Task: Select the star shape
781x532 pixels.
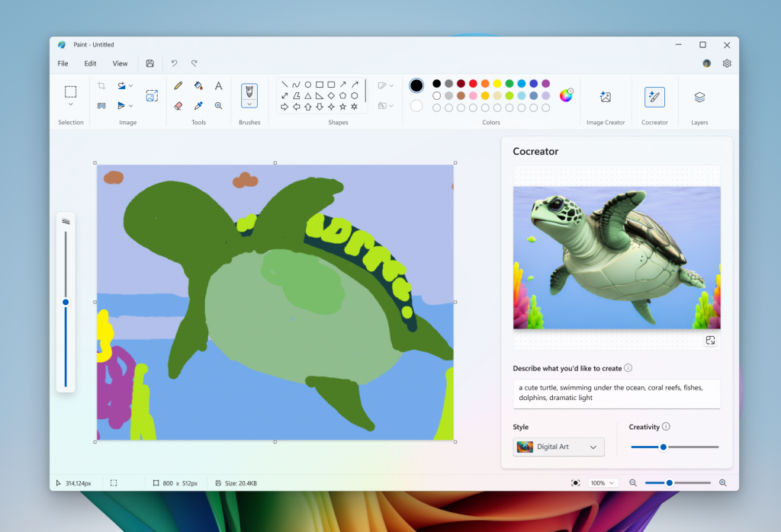Action: (x=342, y=107)
